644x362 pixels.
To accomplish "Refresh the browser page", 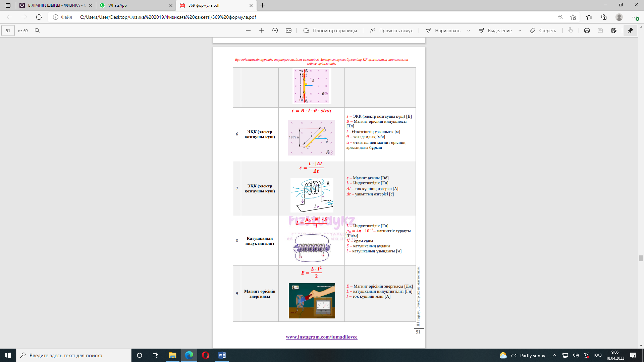I will point(39,17).
